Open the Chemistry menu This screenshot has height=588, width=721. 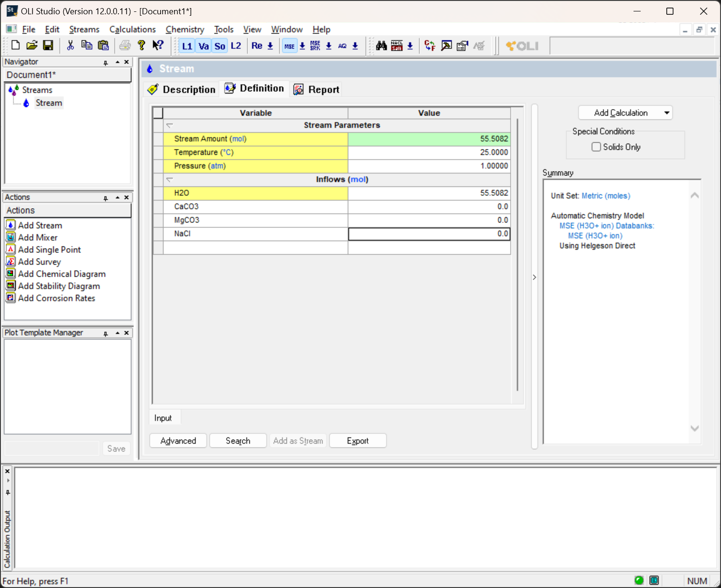185,29
